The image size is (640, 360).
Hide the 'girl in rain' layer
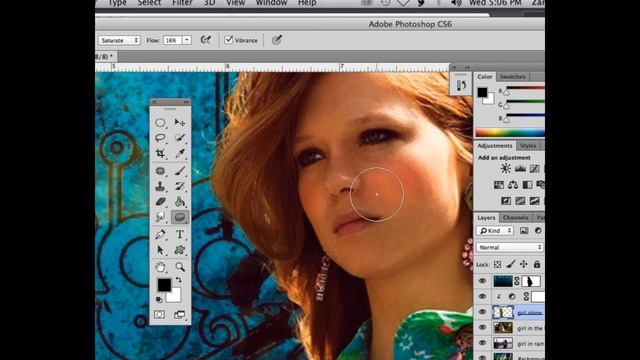point(482,343)
